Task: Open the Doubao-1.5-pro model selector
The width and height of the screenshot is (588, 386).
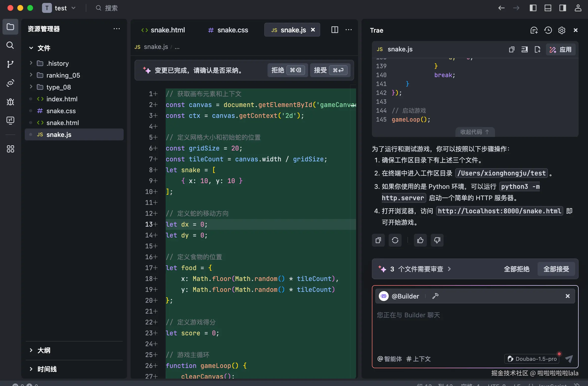Action: click(532, 359)
